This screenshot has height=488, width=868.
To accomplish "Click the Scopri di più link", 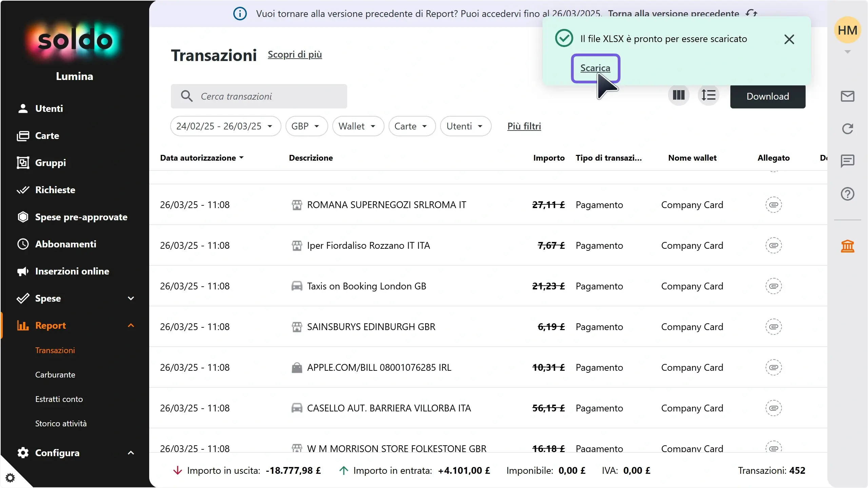I will 295,55.
